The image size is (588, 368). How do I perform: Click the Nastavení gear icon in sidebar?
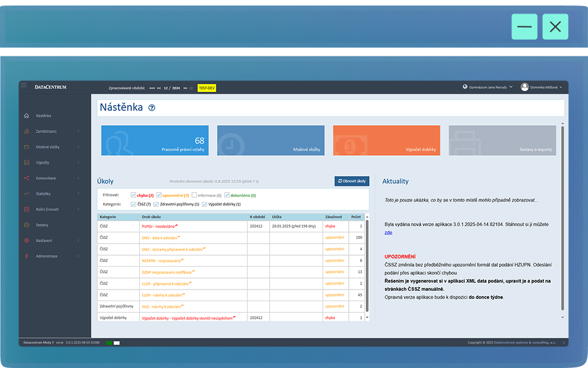click(26, 240)
